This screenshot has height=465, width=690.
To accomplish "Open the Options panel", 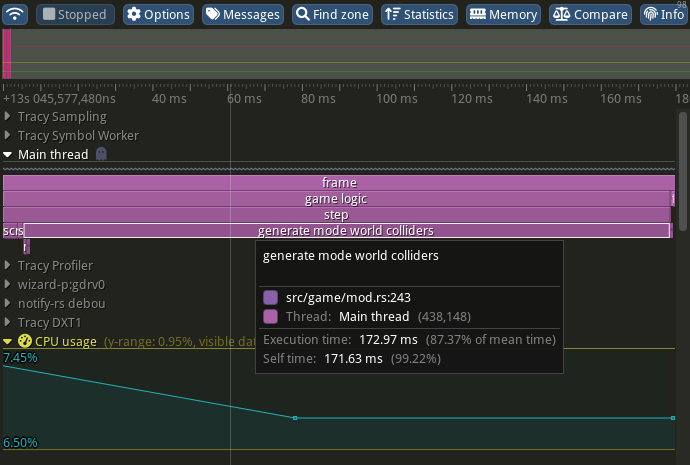I will tap(158, 14).
